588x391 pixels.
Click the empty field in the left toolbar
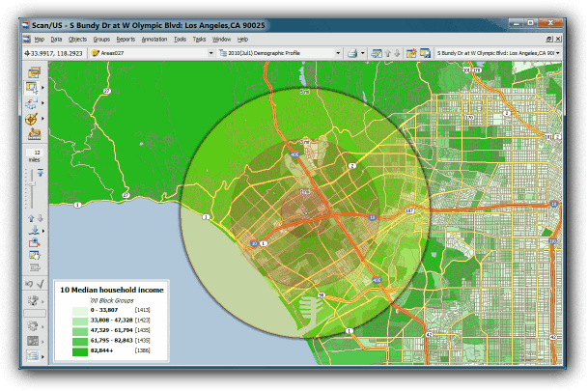(35, 314)
